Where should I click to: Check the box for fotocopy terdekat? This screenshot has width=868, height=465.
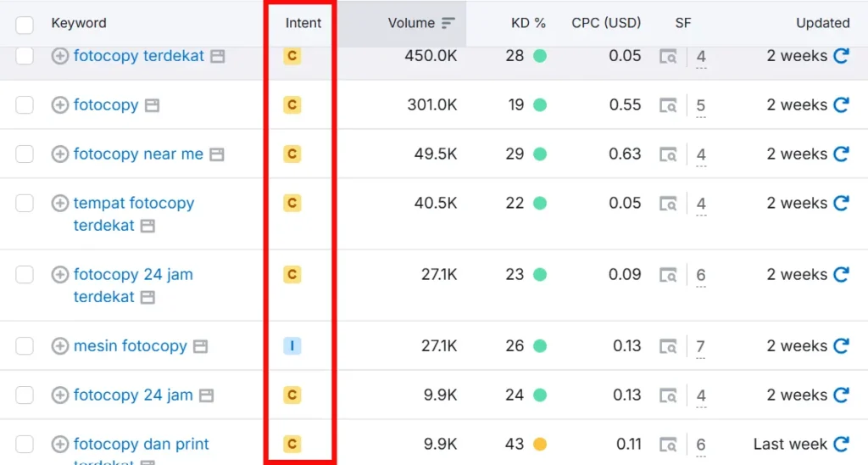click(x=25, y=55)
